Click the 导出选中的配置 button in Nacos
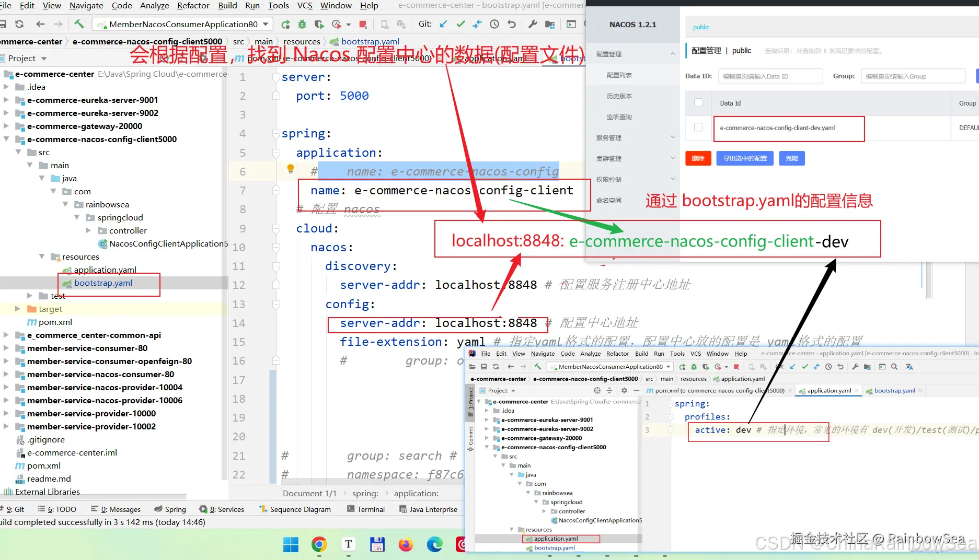Image resolution: width=979 pixels, height=560 pixels. 745,158
